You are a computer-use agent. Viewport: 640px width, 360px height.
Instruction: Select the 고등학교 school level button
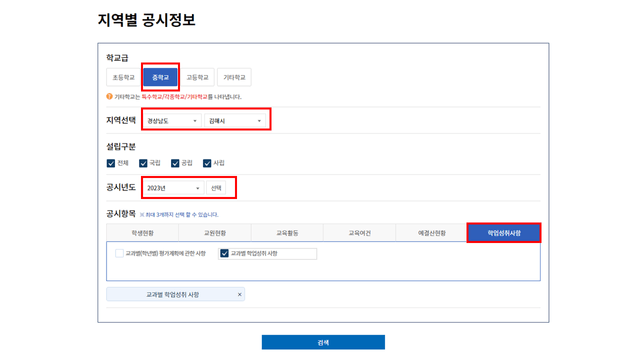(x=197, y=77)
